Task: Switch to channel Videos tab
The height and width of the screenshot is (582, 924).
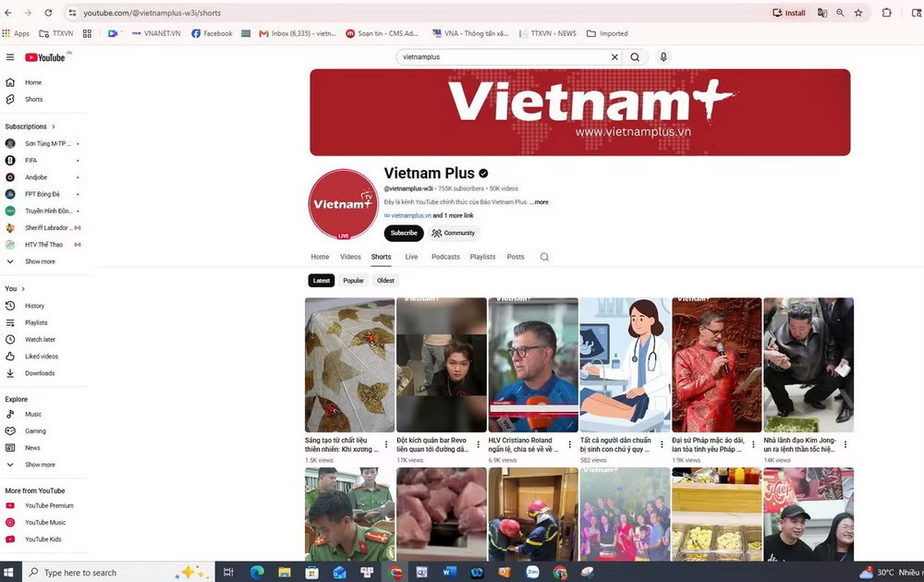Action: click(x=350, y=257)
